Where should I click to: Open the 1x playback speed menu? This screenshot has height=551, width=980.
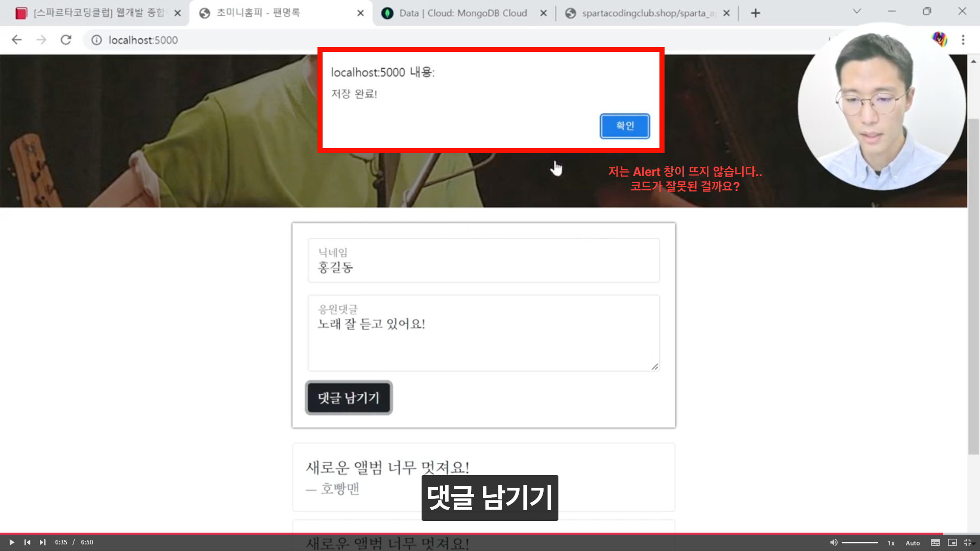coord(891,543)
